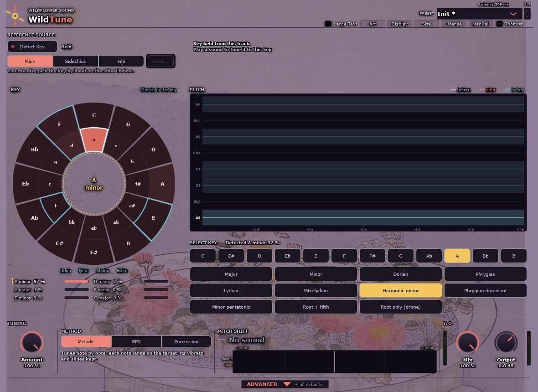Select G major on the key wheel
This screenshot has width=538, height=392.
point(128,124)
